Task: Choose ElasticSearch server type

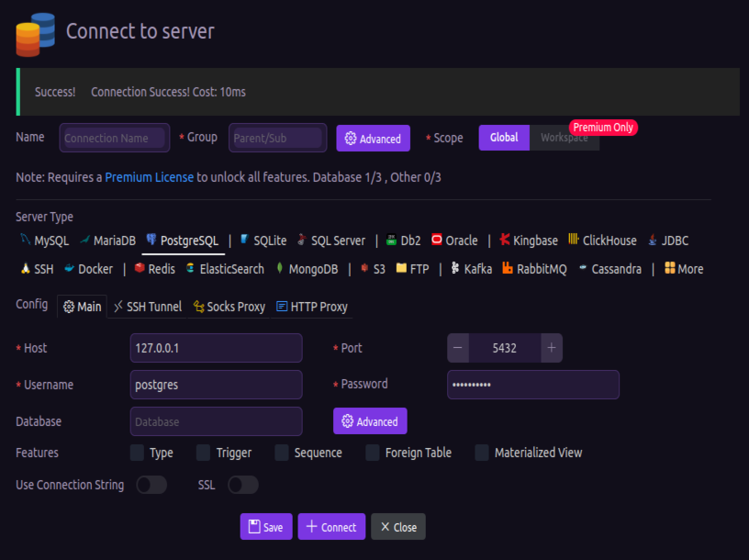Action: click(225, 269)
